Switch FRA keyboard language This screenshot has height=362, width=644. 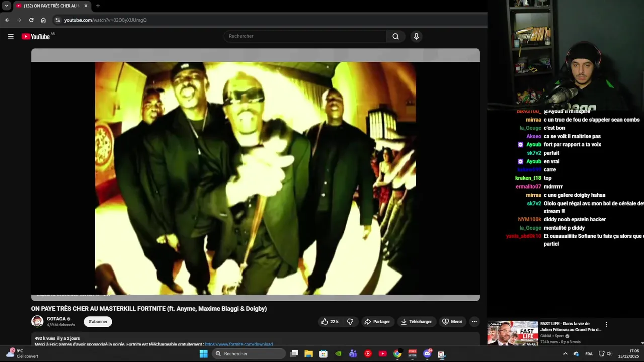pos(589,354)
